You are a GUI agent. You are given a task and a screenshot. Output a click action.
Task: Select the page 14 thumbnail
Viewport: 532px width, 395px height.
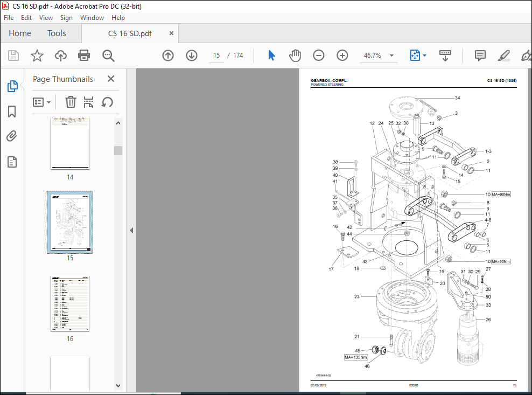(x=70, y=144)
